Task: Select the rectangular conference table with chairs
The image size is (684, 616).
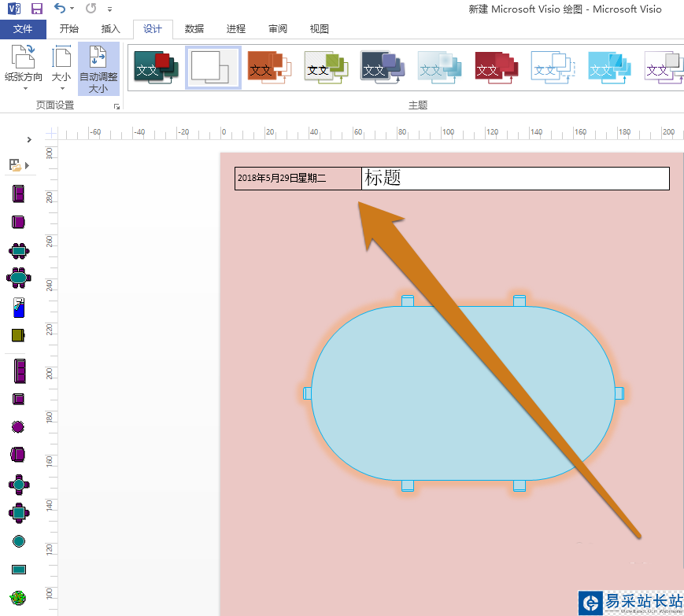Action: coord(19,251)
